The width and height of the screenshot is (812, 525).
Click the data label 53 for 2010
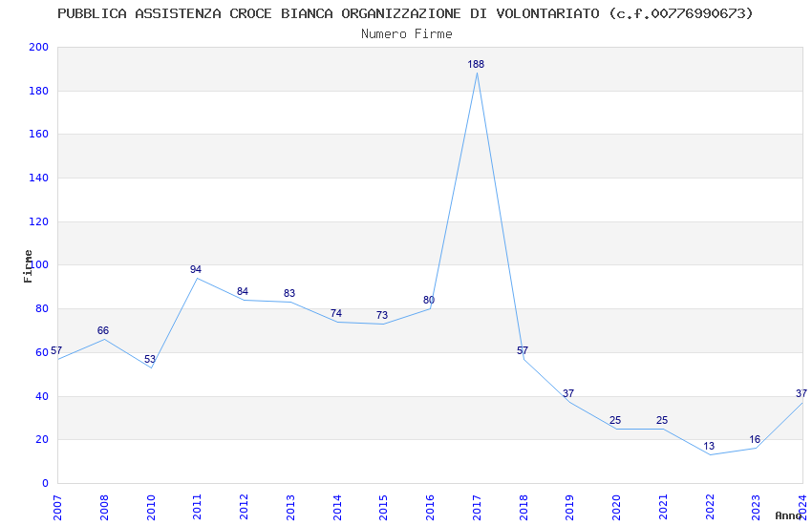tap(150, 359)
